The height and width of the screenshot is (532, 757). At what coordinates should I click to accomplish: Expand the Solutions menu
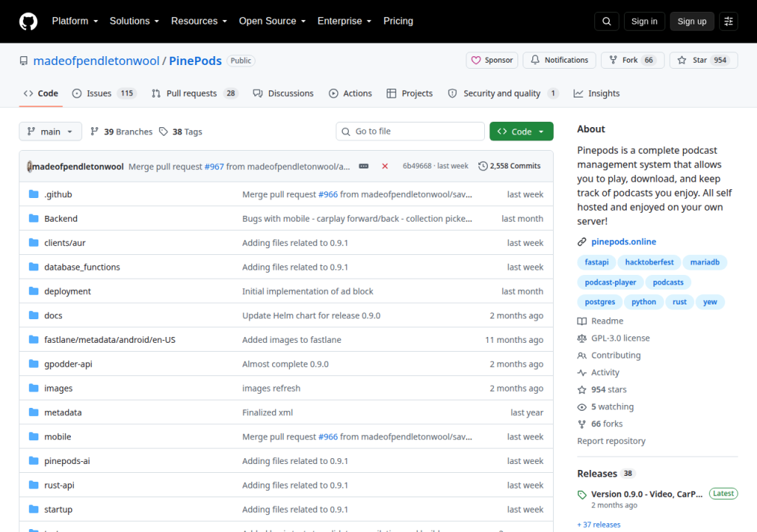point(135,21)
